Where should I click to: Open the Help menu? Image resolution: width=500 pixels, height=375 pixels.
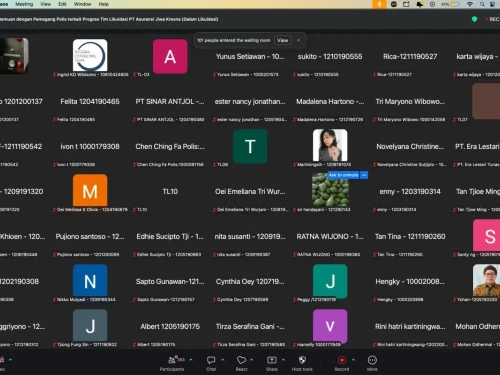point(104,4)
